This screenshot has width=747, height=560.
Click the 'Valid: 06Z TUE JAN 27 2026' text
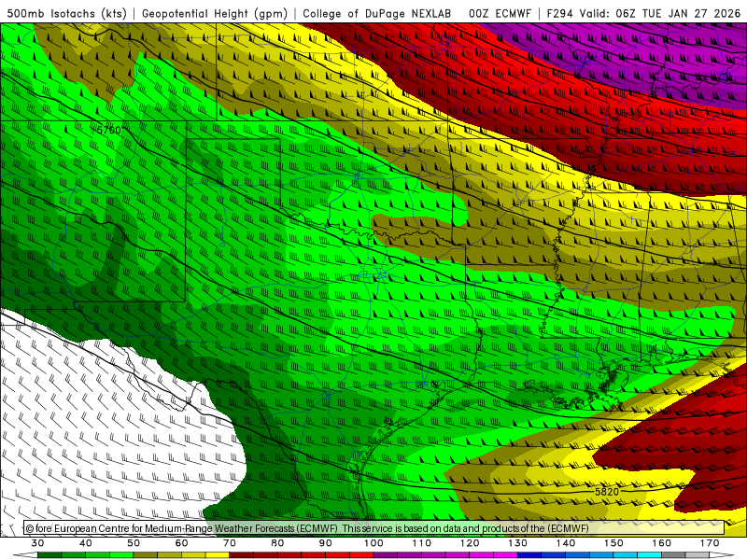(660, 14)
